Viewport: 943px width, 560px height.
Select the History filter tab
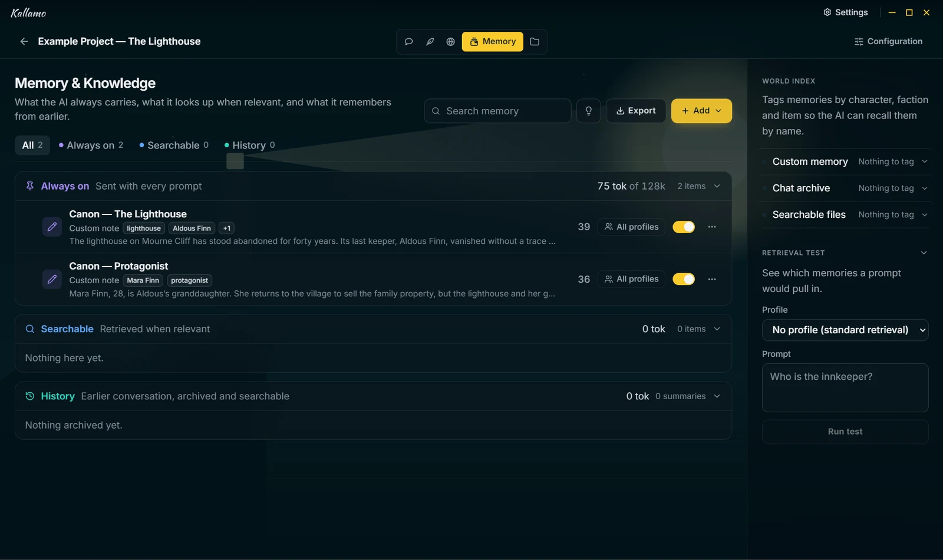[x=249, y=145]
